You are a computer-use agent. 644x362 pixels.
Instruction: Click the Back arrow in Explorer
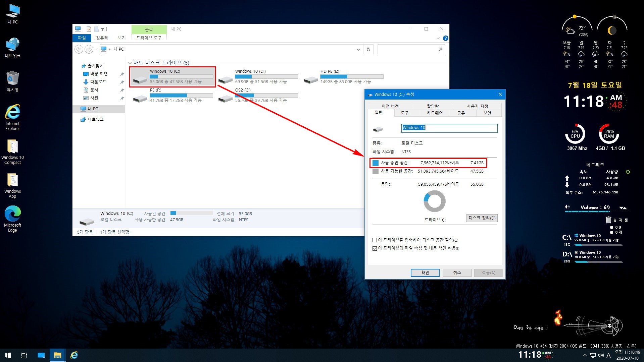[79, 49]
